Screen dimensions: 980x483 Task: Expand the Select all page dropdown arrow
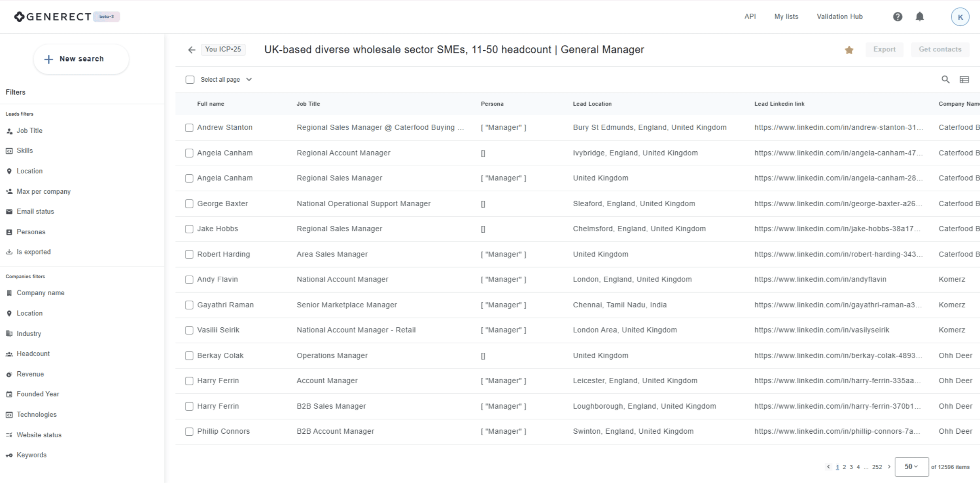(249, 80)
